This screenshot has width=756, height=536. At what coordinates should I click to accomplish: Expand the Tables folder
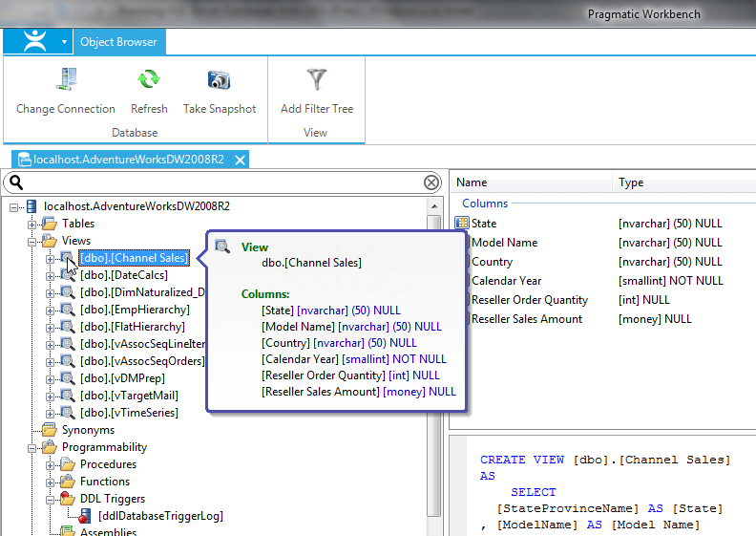[x=31, y=225]
